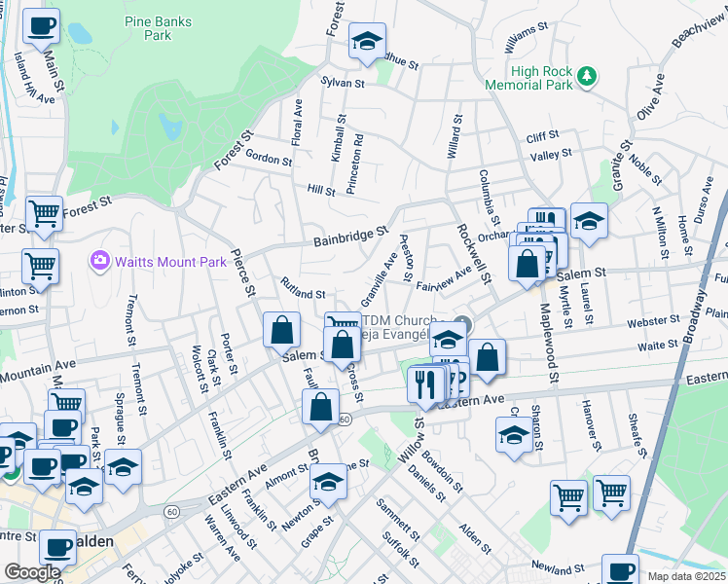
Task: Select the restaurant marker on Eastern Ave
Action: pyautogui.click(x=424, y=383)
